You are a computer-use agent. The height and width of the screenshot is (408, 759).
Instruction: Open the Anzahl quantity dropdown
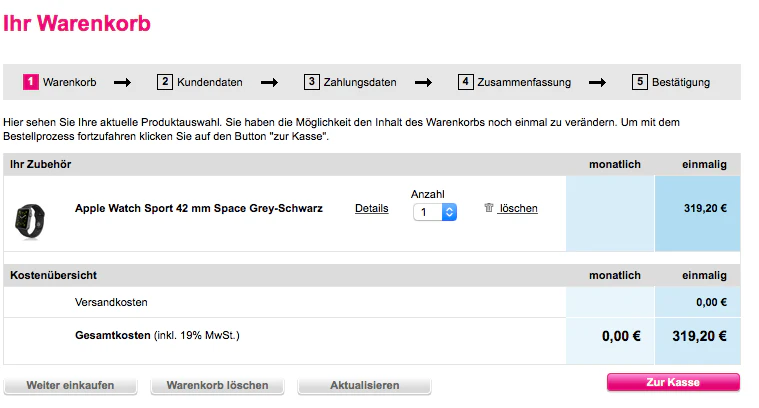[435, 212]
